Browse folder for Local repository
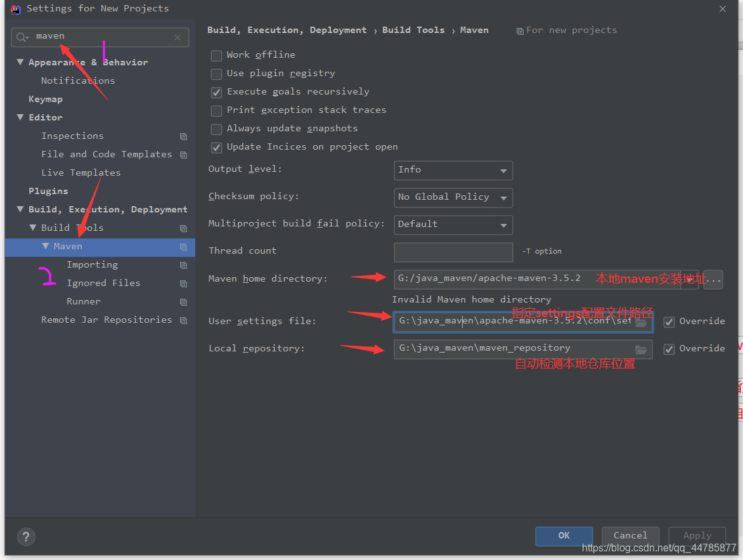Screen dimensions: 743x560 (x=641, y=350)
